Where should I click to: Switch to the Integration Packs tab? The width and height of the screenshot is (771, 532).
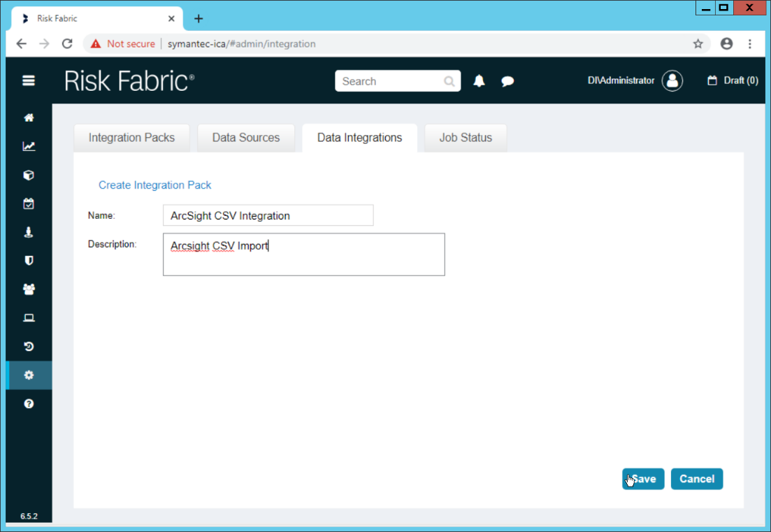(131, 138)
